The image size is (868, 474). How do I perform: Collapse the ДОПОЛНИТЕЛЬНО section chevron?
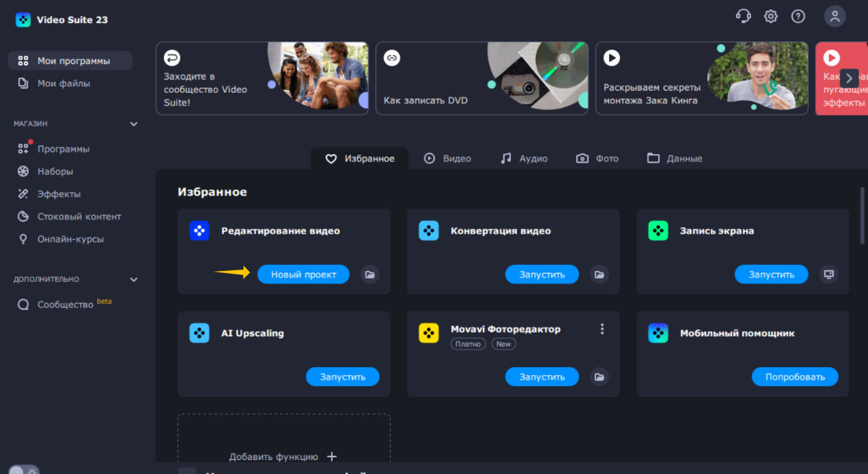134,279
